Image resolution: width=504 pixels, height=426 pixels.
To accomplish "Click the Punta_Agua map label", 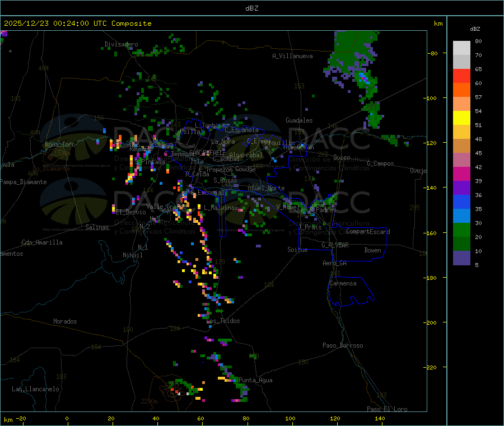I will 255,380.
